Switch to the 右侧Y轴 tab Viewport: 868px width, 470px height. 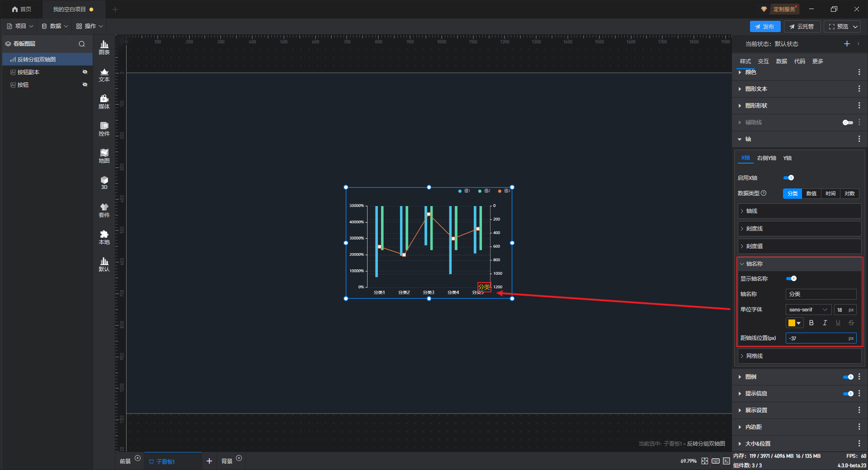click(766, 158)
